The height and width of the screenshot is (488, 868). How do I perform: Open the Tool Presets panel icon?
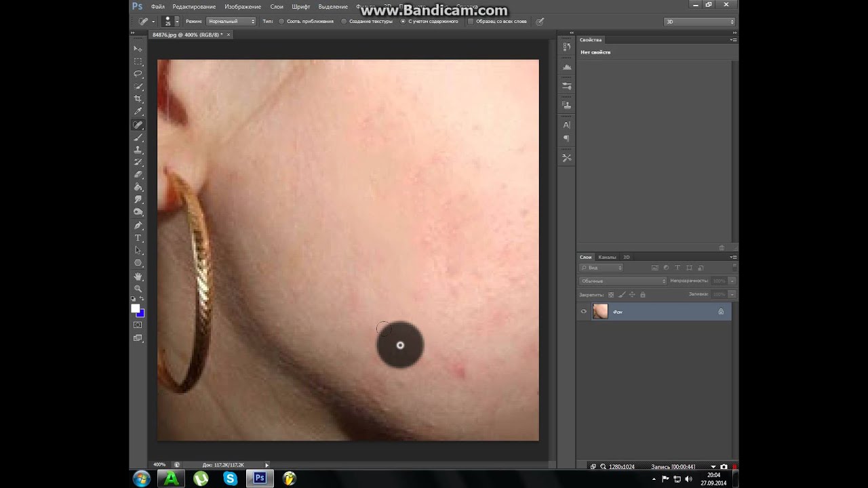click(566, 158)
